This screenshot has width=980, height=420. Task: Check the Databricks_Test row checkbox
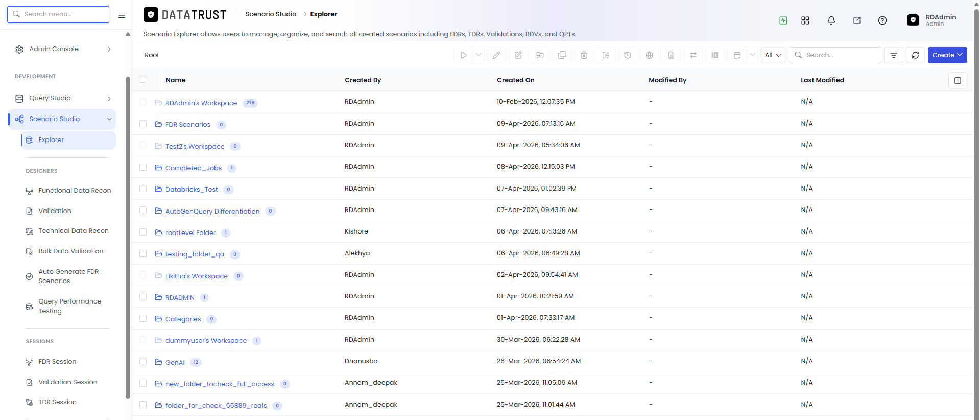[x=143, y=189]
